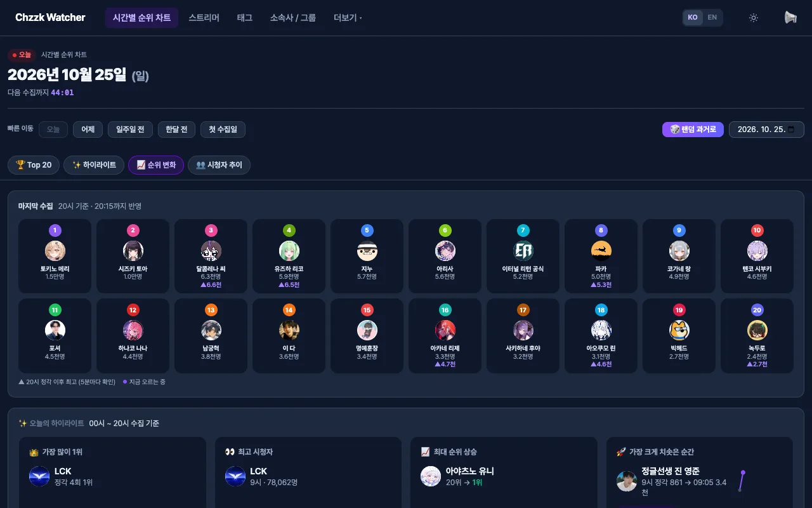Click the calendar icon in the date field
This screenshot has height=508, width=812.
click(791, 130)
